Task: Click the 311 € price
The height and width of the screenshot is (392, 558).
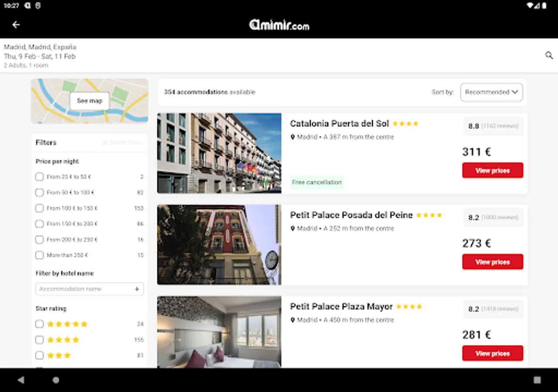Action: (x=476, y=152)
